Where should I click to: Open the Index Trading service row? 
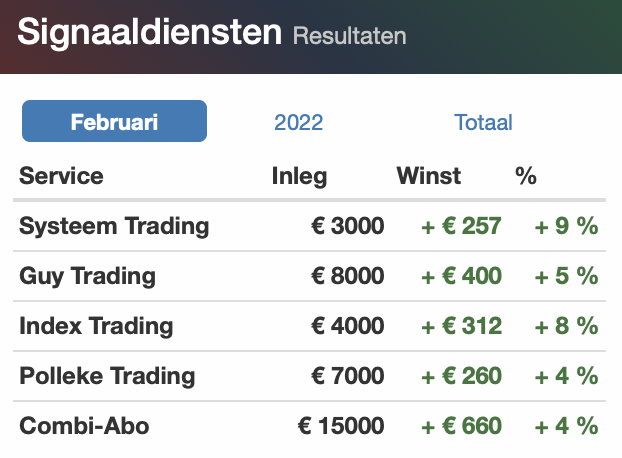pyautogui.click(x=309, y=326)
